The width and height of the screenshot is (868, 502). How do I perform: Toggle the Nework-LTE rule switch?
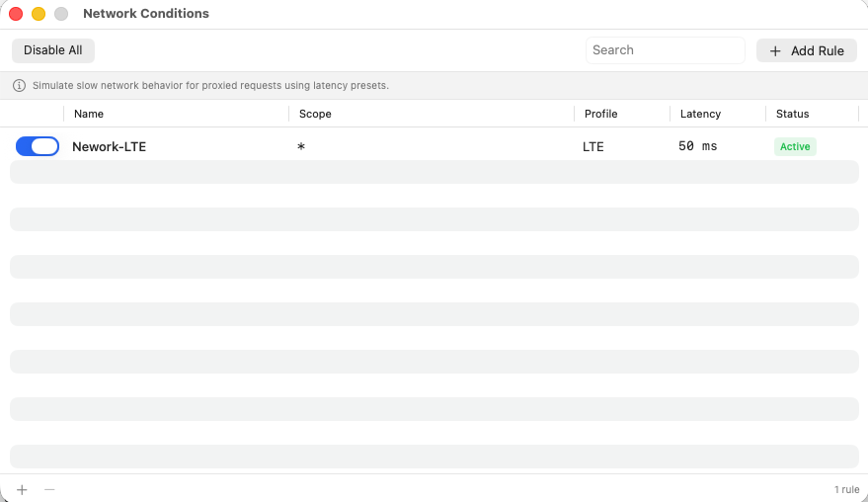(x=38, y=146)
